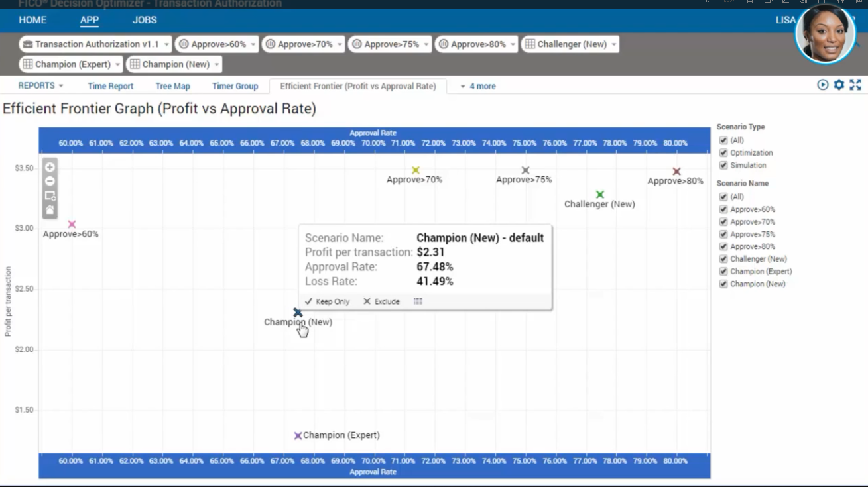Switch to Tree Map tab
This screenshot has width=868, height=487.
pos(173,87)
